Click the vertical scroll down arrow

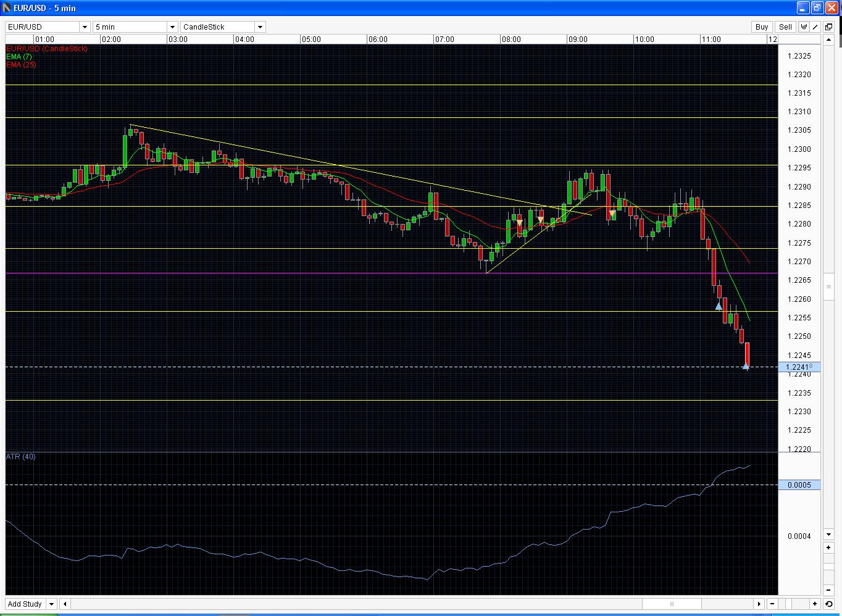828,535
